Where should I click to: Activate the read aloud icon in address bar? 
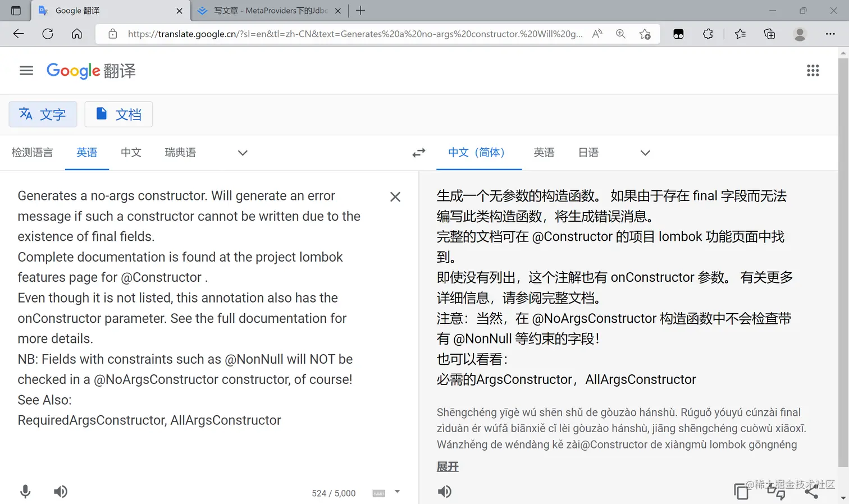pos(597,34)
